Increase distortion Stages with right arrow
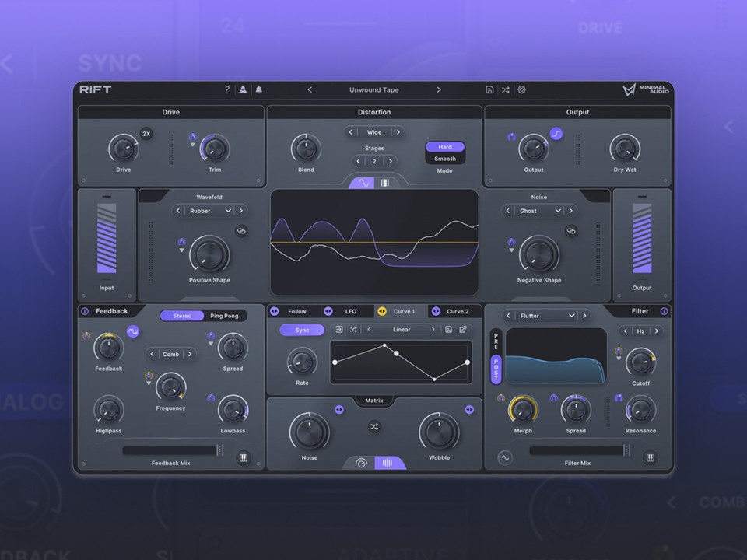747x560 pixels. 391,161
